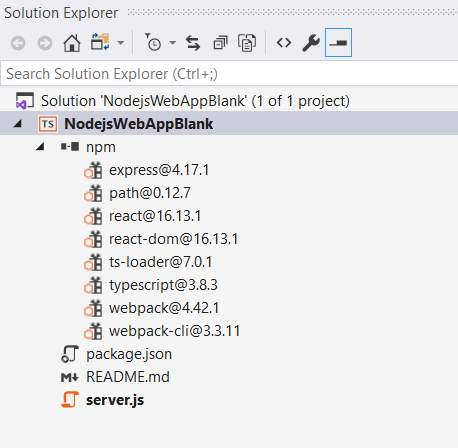Viewport: 458px width, 448px height.
Task: Select ts-loader@7.0.1 package
Action: 161,262
